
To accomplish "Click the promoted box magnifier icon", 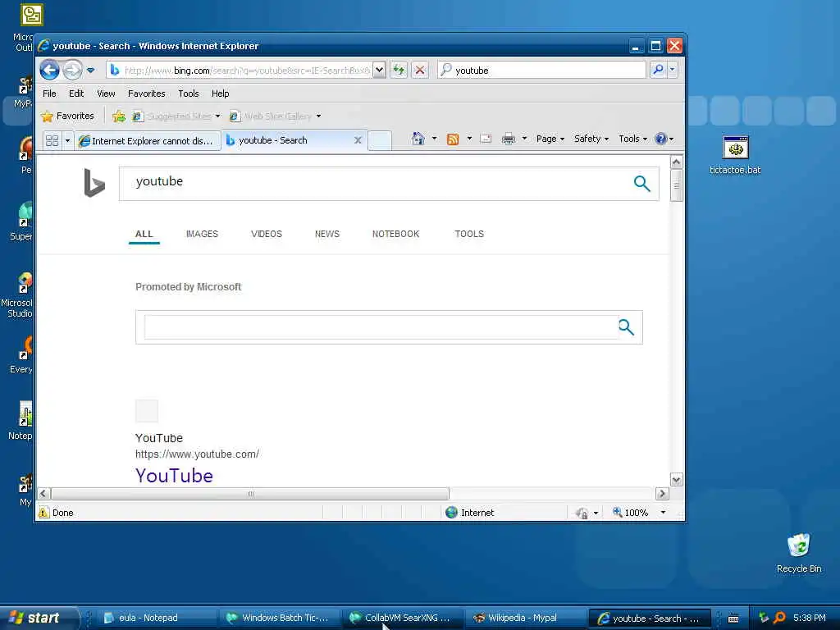I will (x=626, y=326).
